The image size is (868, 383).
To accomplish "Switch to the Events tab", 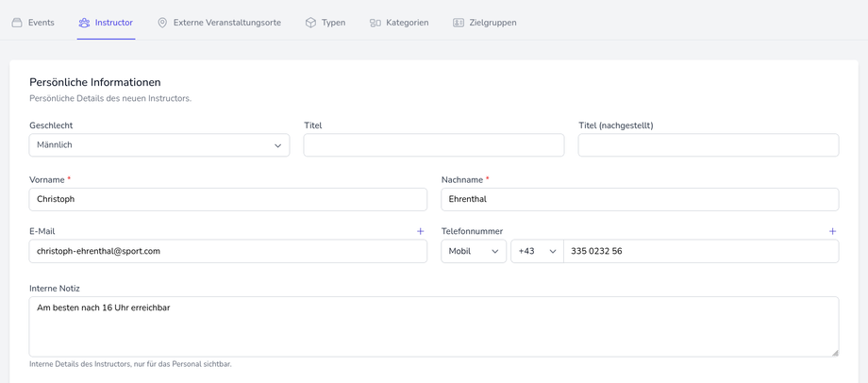I will point(41,23).
